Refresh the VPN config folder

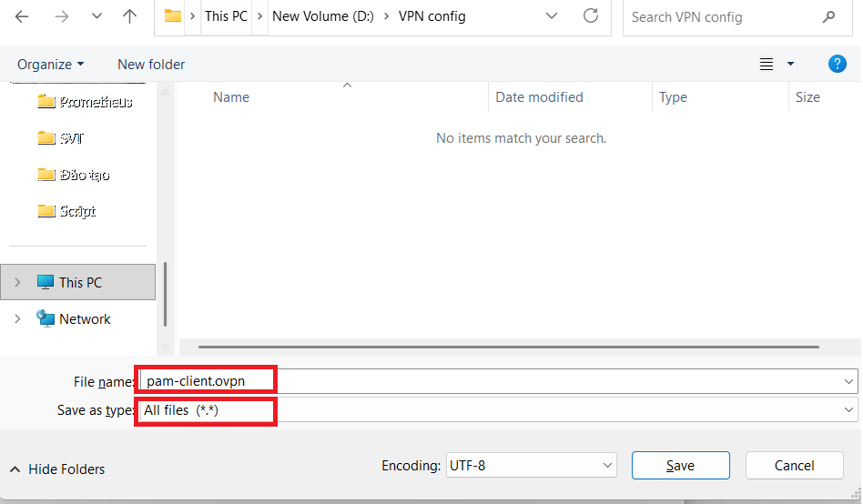coord(591,16)
